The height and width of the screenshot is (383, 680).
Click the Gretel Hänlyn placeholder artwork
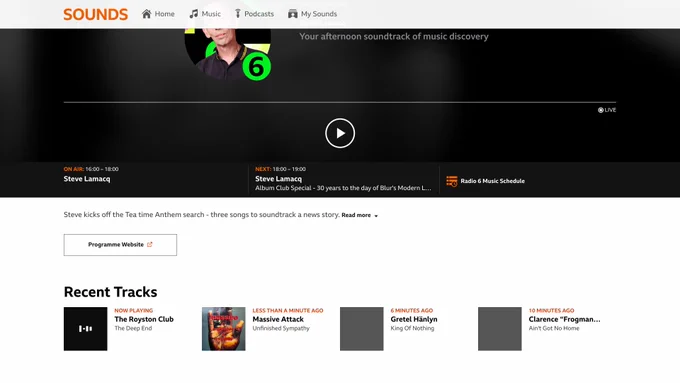[362, 329]
